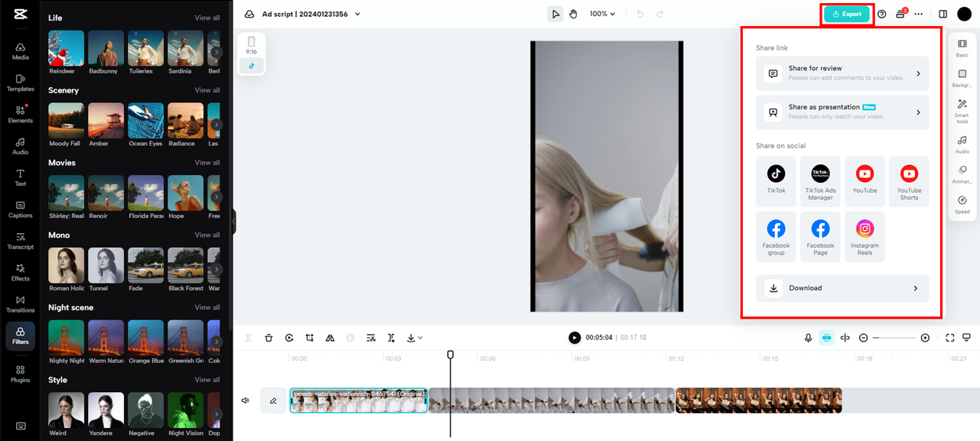
Task: Mute the timeline track speaker
Action: pyautogui.click(x=246, y=400)
